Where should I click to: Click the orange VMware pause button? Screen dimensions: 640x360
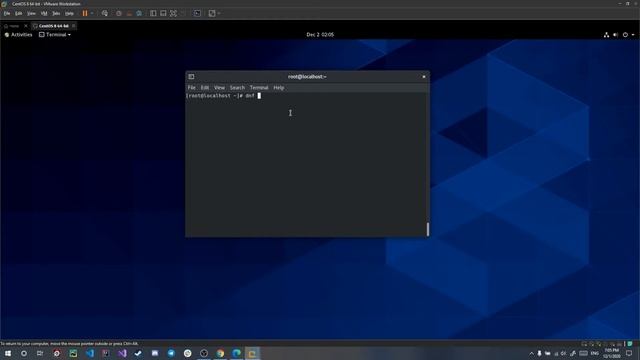85,13
